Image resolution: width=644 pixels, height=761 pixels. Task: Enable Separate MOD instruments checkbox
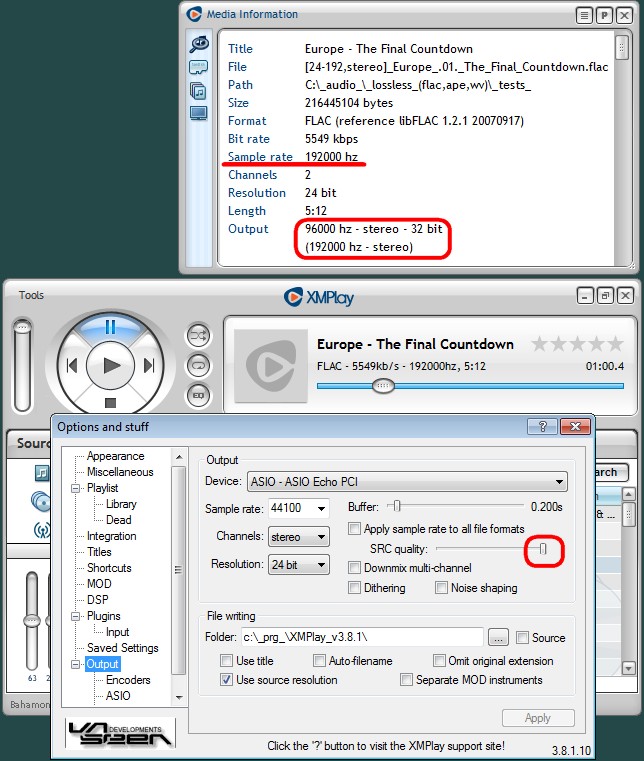(x=406, y=679)
